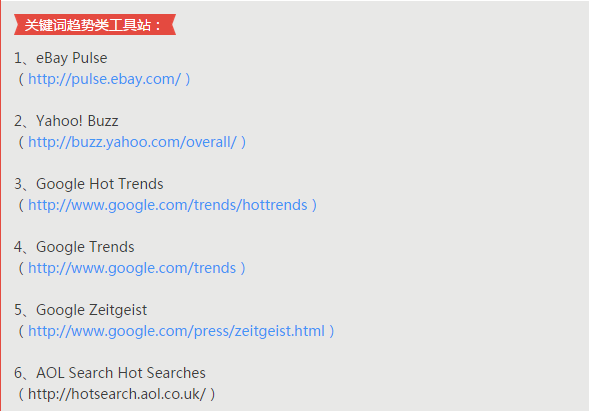Click the opening parenthesis before the eBay link
The width and height of the screenshot is (590, 411).
point(21,79)
